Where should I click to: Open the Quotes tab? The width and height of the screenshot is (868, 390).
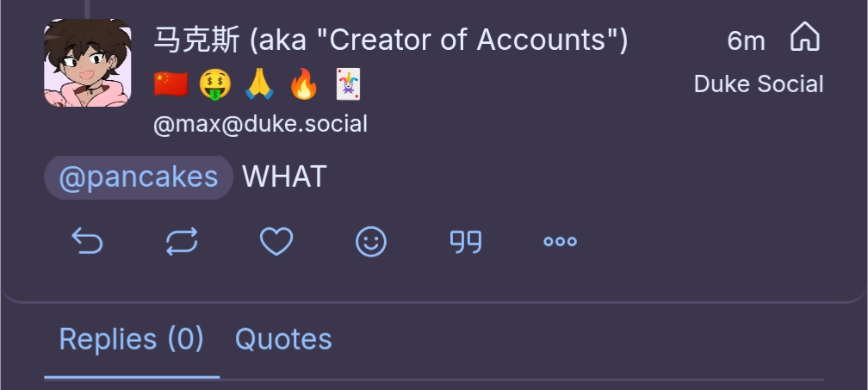pos(283,339)
